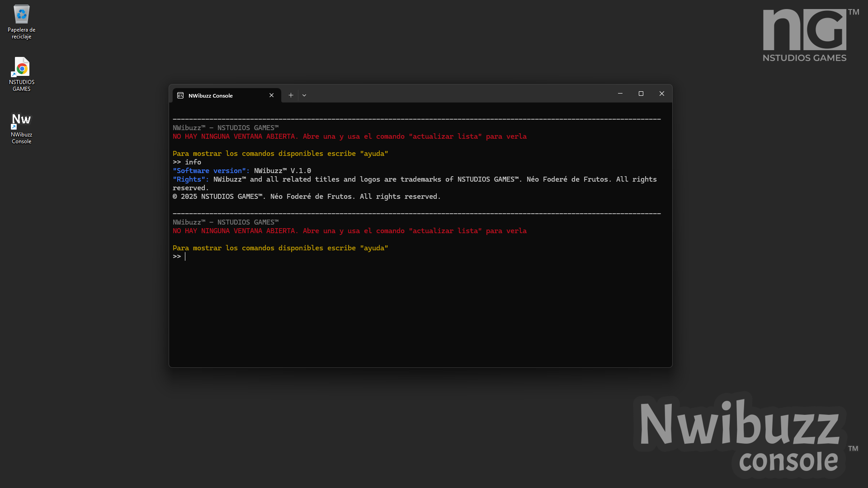Click the "© 2025 NSTUDIOS GAMES" copyright line
Screen dimensions: 868x488
coord(307,197)
